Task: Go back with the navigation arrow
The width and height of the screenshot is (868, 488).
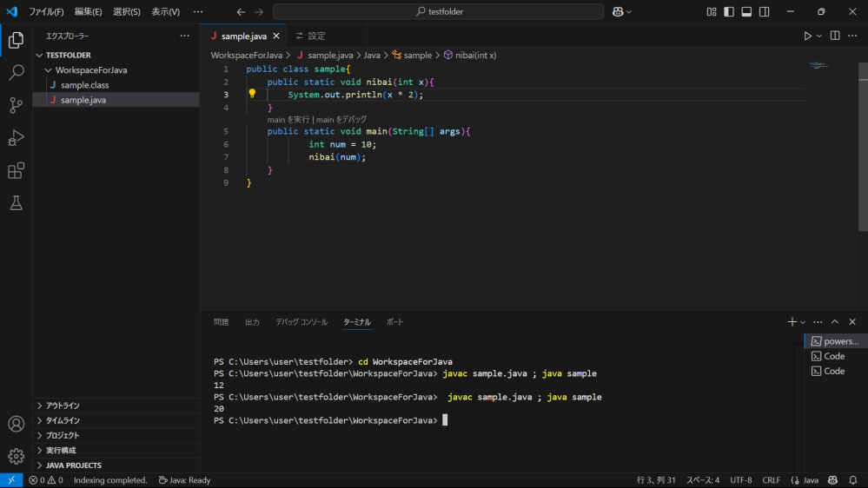Action: click(241, 11)
